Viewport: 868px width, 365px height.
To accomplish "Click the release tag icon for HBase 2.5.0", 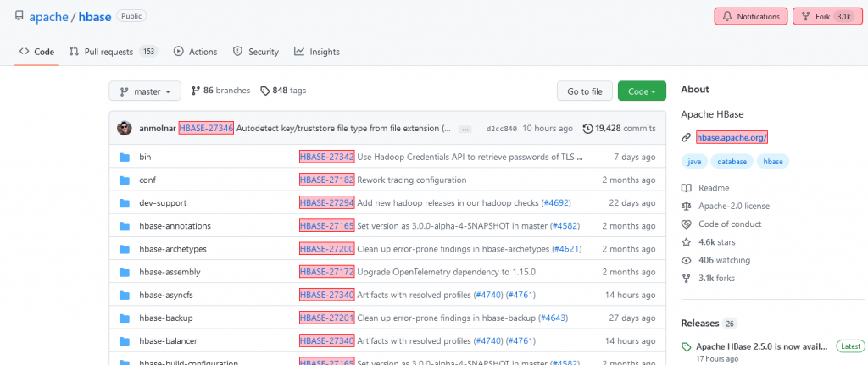I will (x=687, y=347).
